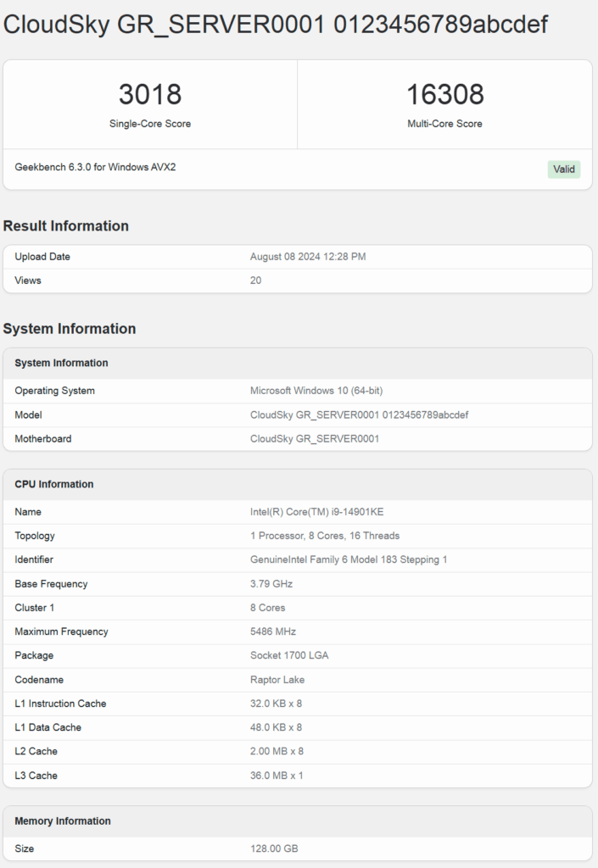Image resolution: width=598 pixels, height=868 pixels.
Task: Click the CPU Name row label
Action: tap(28, 512)
